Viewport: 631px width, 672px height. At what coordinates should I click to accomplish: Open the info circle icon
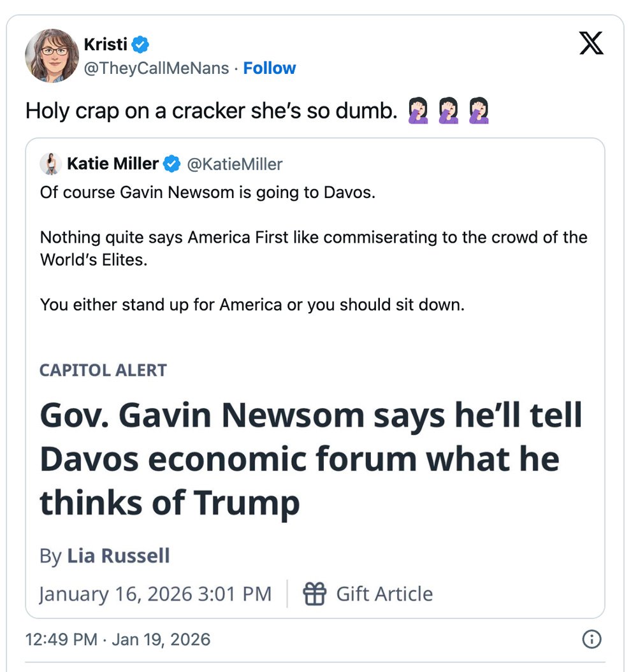592,639
